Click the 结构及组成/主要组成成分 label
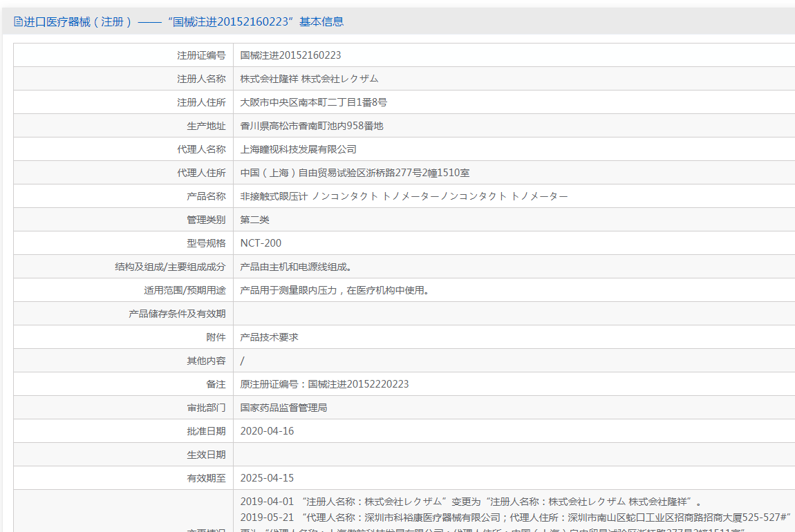The image size is (795, 532). (x=170, y=267)
